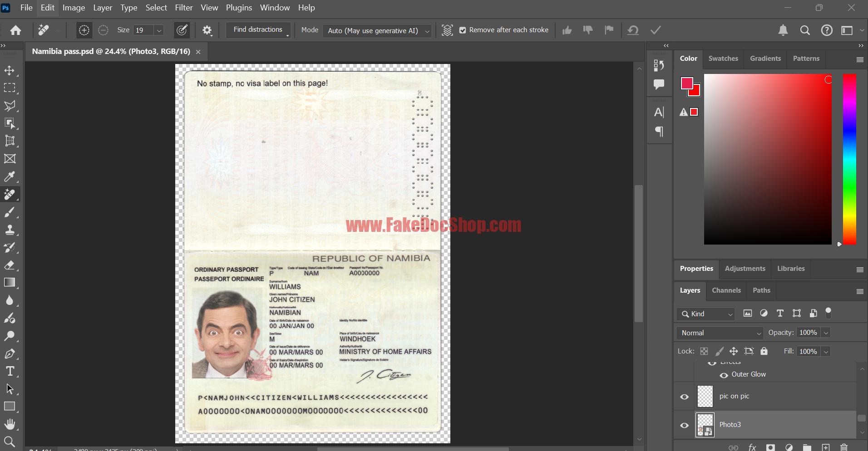Switch brush to add mode

tap(84, 30)
